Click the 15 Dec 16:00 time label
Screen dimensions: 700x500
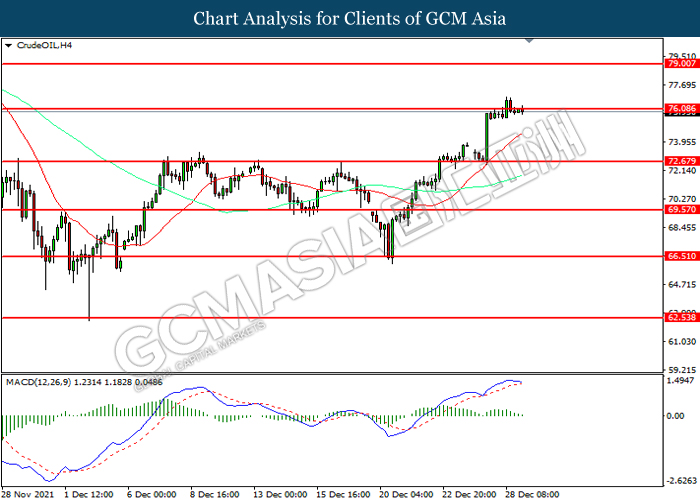click(343, 494)
